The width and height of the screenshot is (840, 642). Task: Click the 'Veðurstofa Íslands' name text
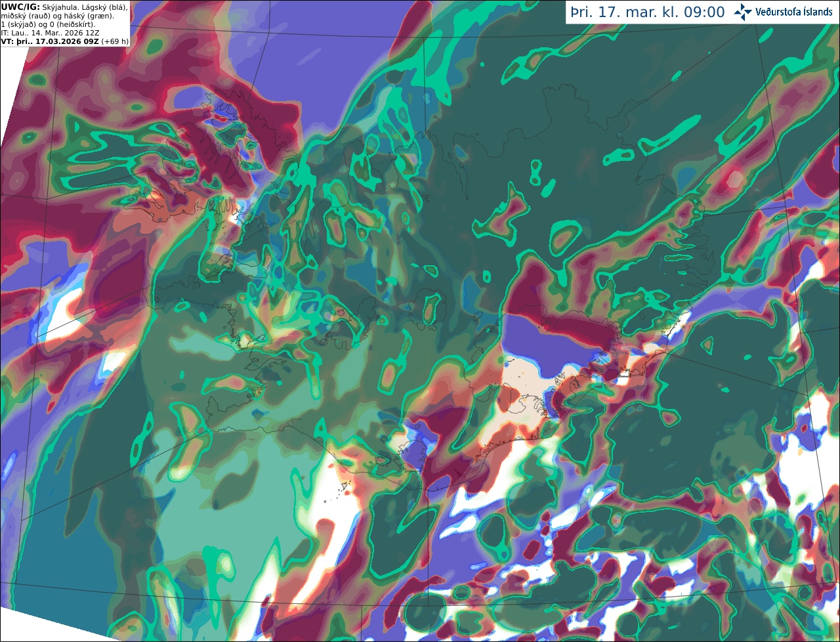point(794,12)
